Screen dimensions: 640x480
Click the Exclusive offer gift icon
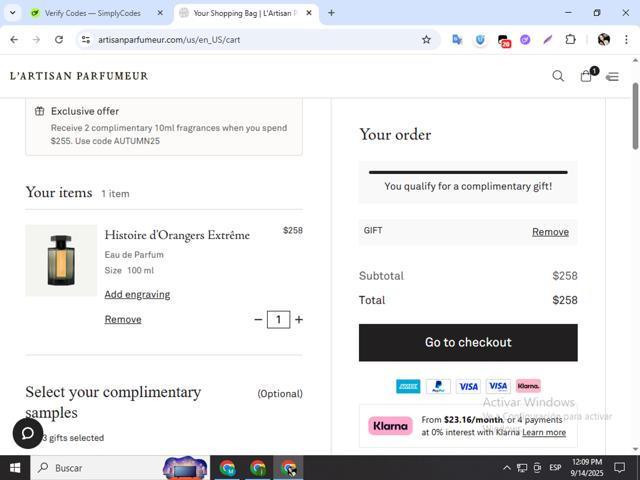point(40,111)
